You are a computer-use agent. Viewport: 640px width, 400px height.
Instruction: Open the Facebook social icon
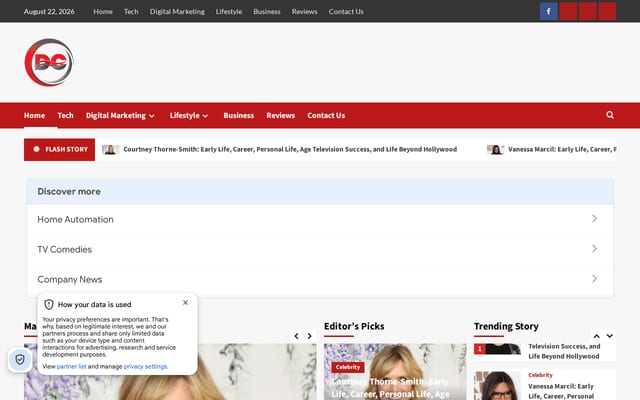549,11
